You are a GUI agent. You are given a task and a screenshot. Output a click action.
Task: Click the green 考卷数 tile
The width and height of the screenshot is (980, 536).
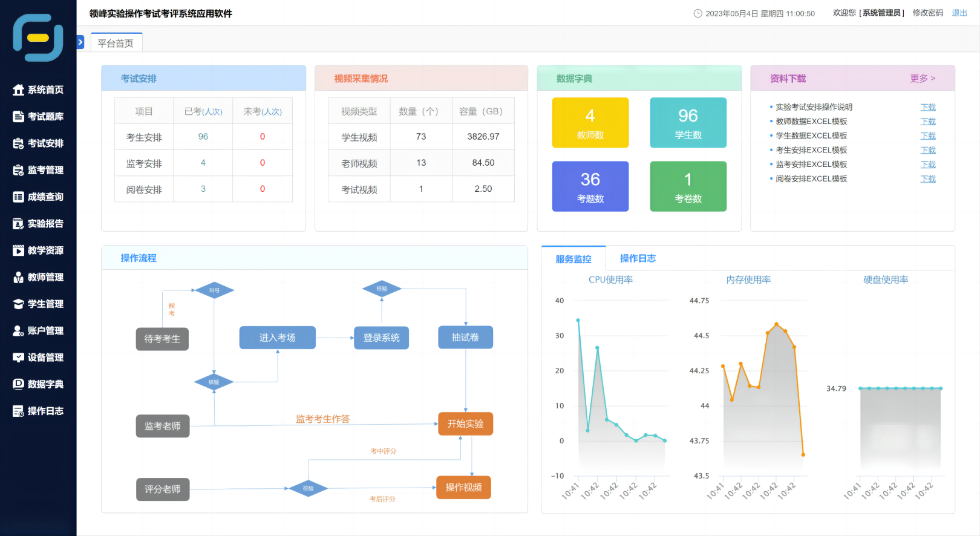coord(688,186)
